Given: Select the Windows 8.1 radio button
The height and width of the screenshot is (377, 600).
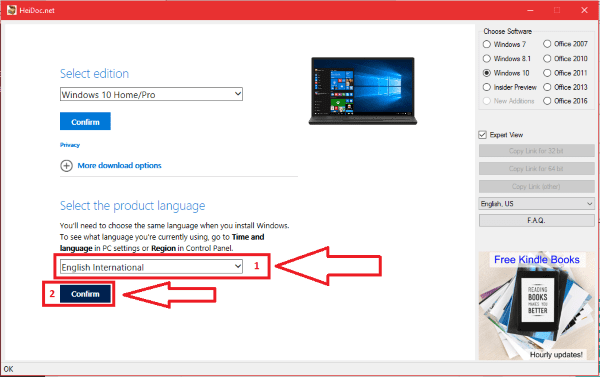Looking at the screenshot, I should (486, 59).
